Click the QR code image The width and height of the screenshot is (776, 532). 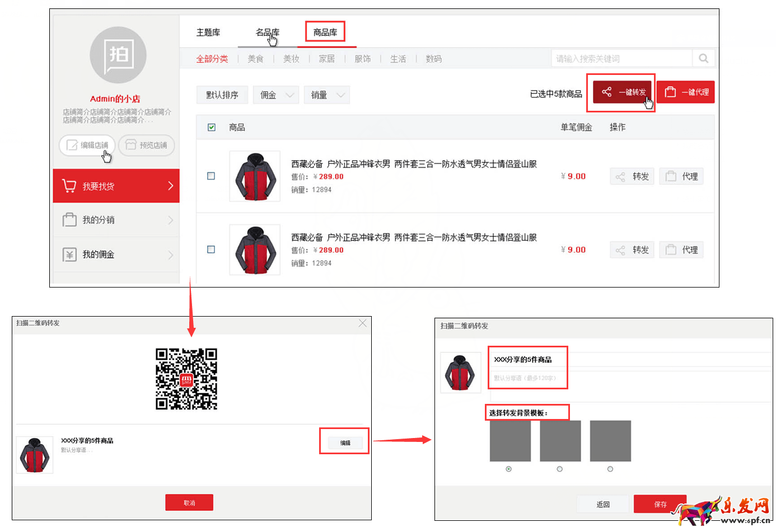point(186,379)
